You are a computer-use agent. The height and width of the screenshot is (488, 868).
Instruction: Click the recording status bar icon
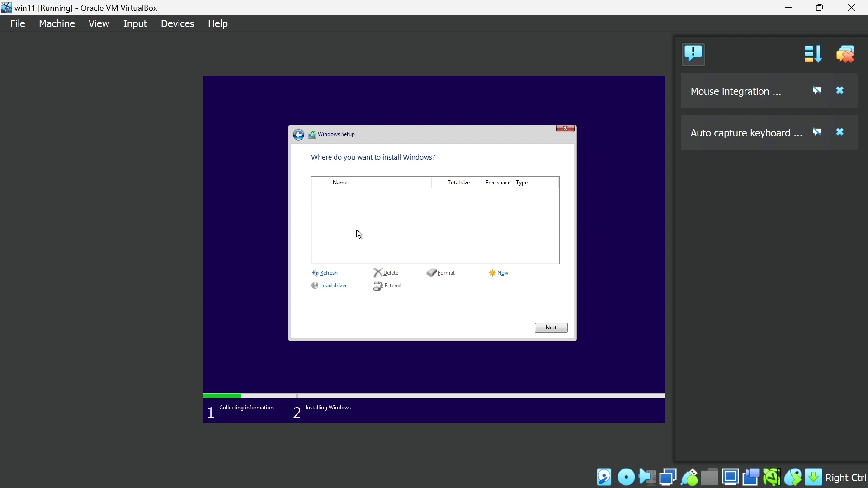[751, 477]
